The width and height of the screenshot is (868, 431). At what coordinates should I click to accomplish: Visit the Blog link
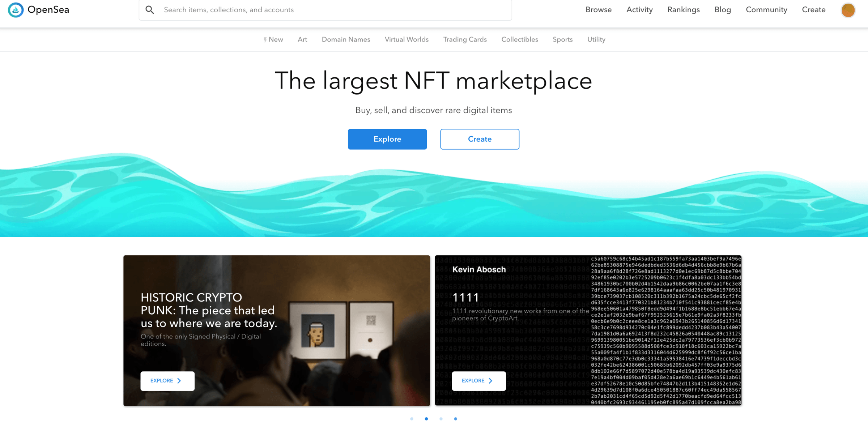pyautogui.click(x=723, y=10)
